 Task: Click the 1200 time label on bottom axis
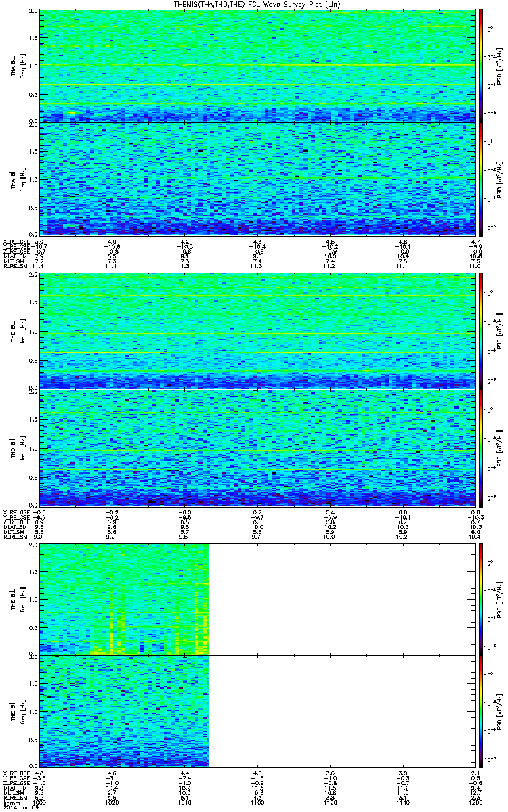(474, 802)
